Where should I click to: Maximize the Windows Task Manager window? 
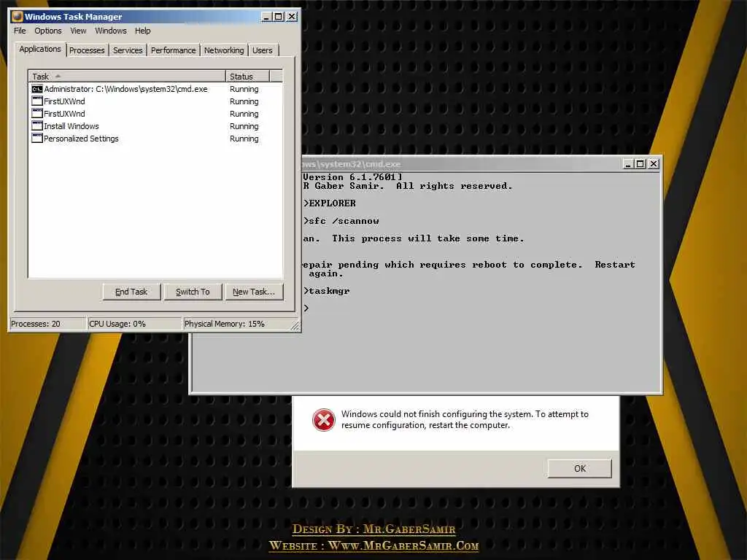(279, 17)
